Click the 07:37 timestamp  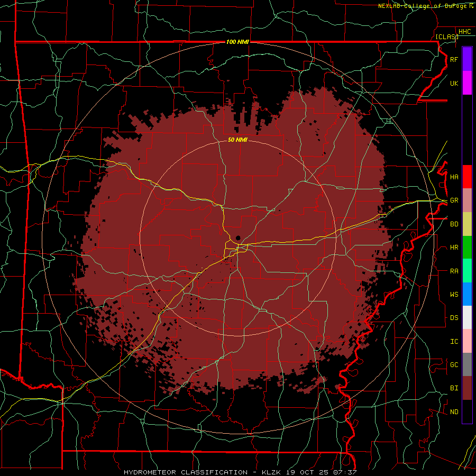tap(344, 472)
